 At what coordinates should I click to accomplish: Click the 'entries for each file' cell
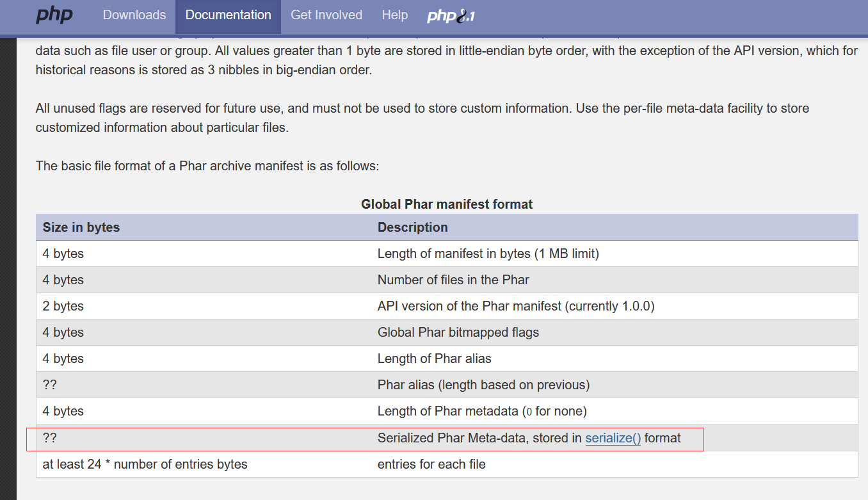point(431,464)
